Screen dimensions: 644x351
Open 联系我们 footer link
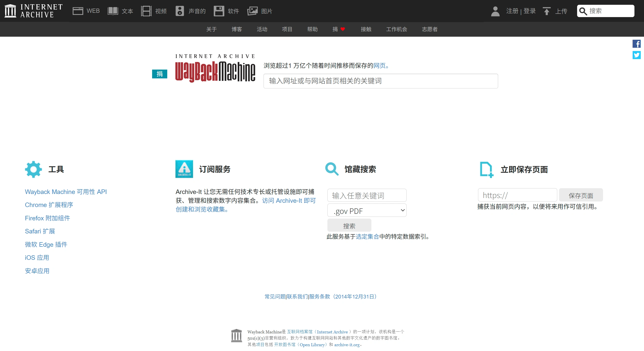tap(297, 296)
